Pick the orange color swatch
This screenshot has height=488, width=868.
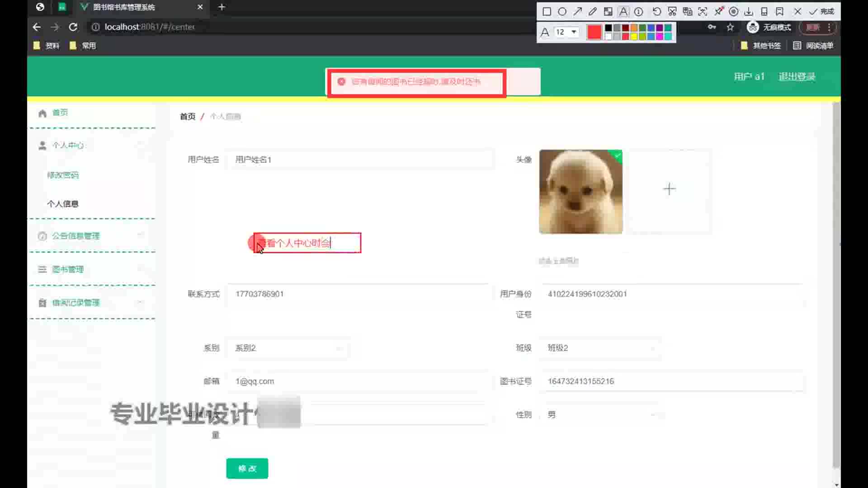click(x=634, y=28)
